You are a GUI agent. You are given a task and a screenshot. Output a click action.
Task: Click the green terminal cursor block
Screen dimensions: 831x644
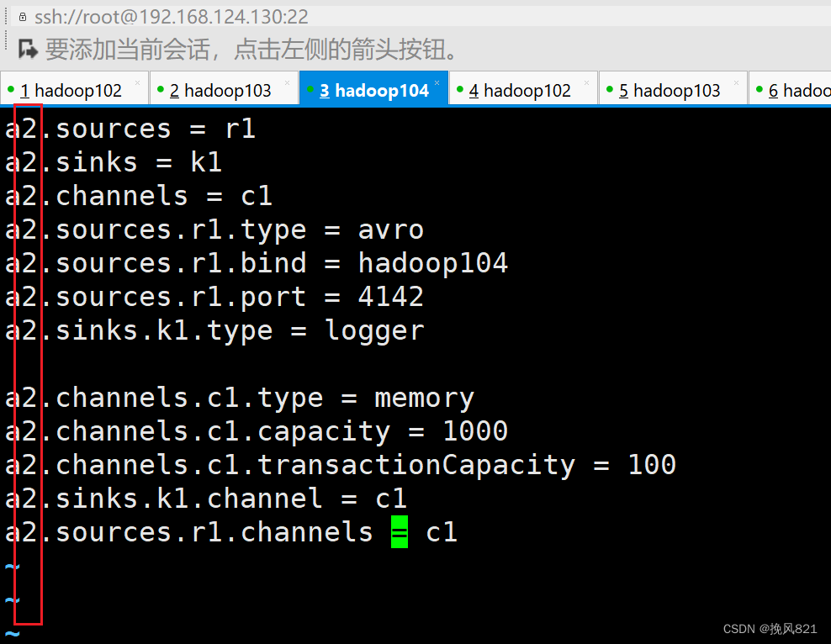(x=400, y=531)
